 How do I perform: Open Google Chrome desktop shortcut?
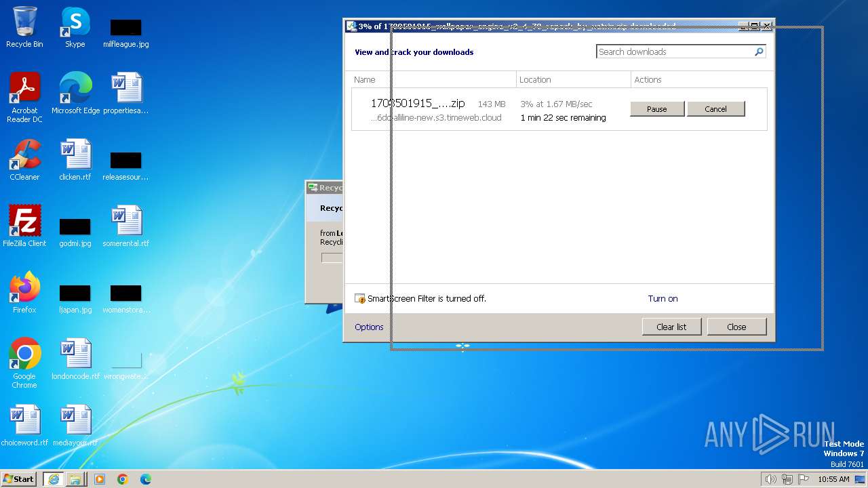pyautogui.click(x=24, y=363)
